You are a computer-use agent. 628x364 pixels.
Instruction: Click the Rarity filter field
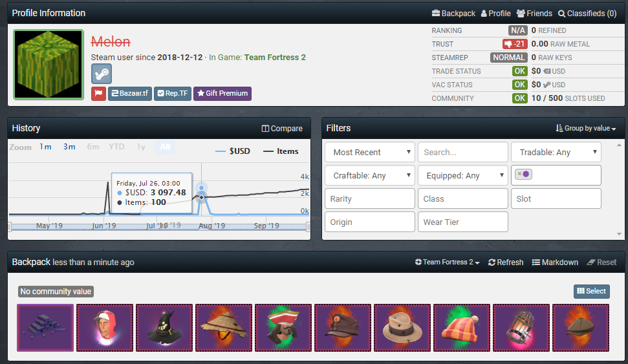(370, 198)
